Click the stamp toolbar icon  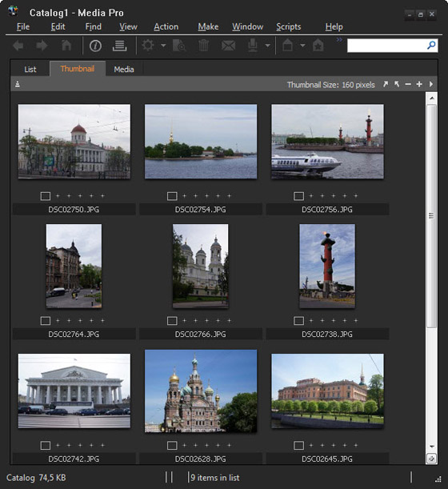coord(253,46)
